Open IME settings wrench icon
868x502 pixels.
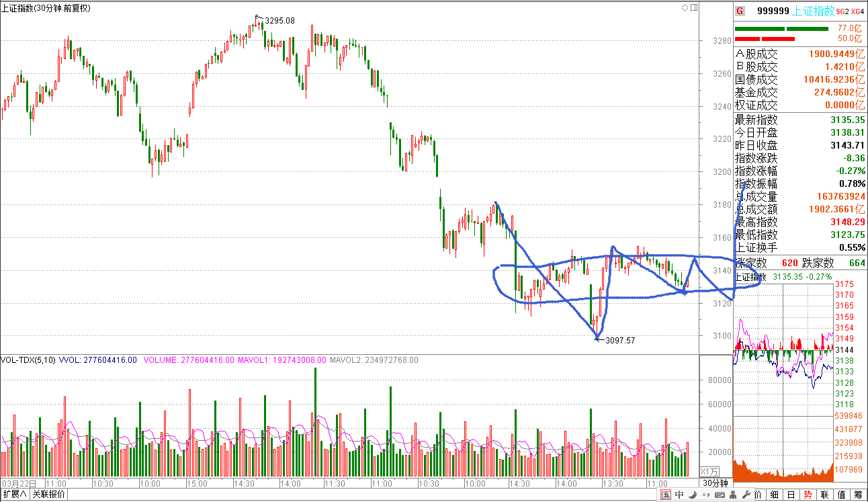pyautogui.click(x=745, y=495)
